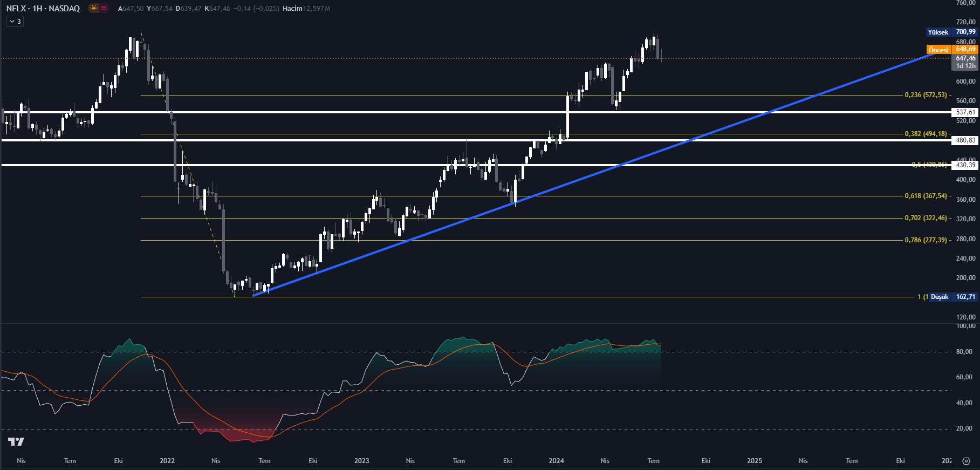This screenshot has width=980, height=470.
Task: Expand the collapsed indicator legend showing 3
Action: click(15, 22)
